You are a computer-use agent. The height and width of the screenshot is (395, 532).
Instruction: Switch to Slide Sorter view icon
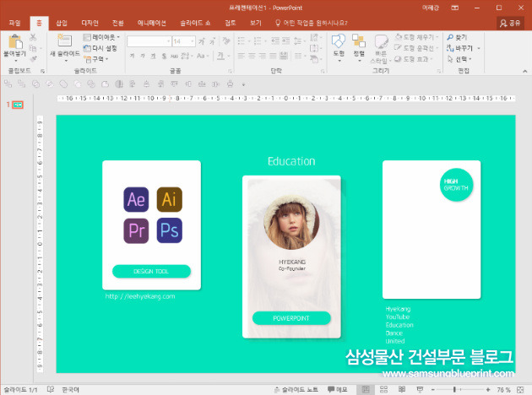pyautogui.click(x=383, y=389)
